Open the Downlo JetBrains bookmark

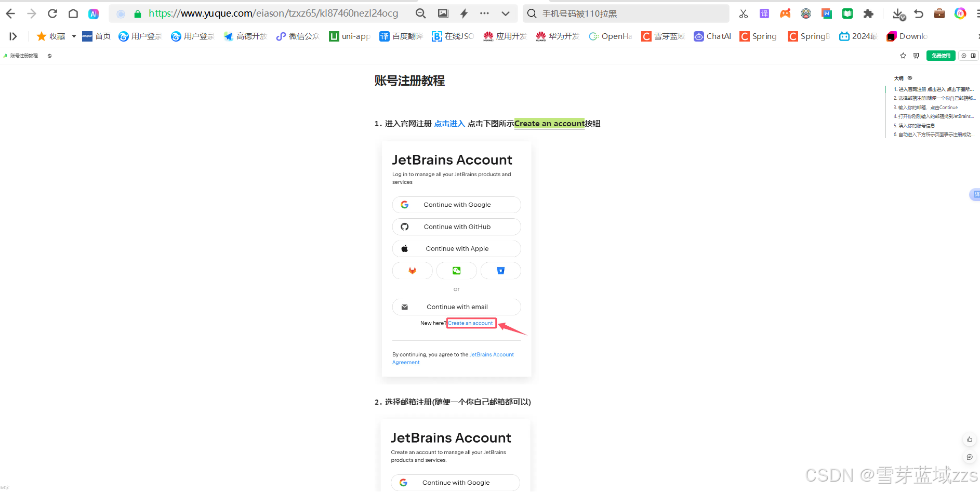(907, 36)
